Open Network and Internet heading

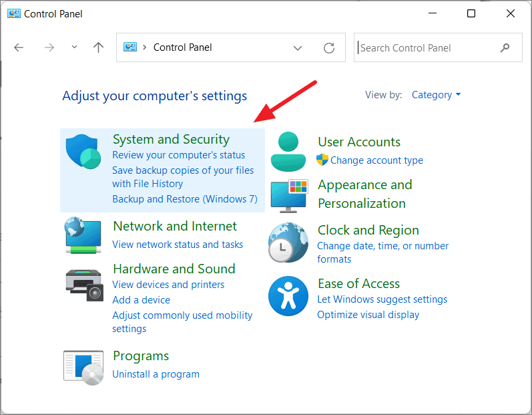[x=175, y=226]
